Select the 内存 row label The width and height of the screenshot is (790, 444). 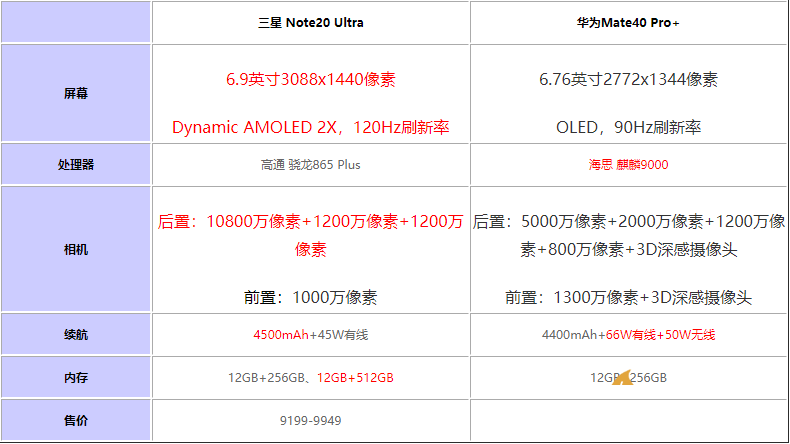(x=76, y=377)
